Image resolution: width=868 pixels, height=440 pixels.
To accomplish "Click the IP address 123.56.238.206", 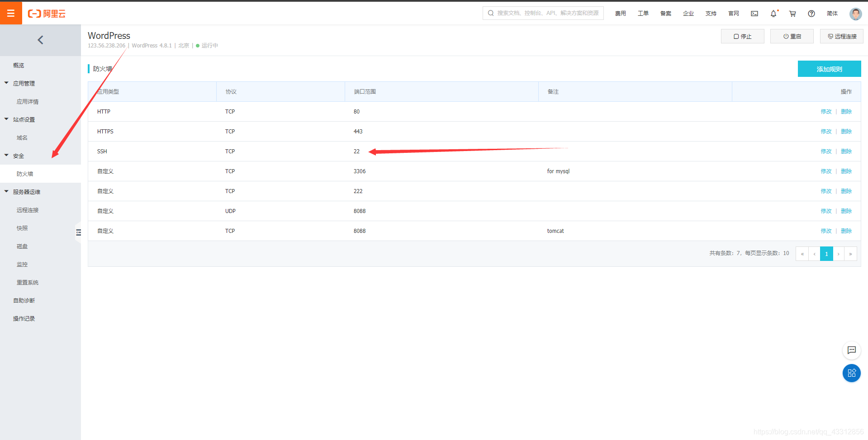I will pyautogui.click(x=106, y=46).
